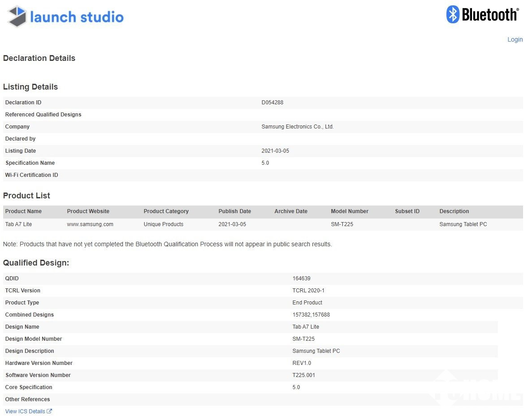Open the Login link
The height and width of the screenshot is (420, 528).
coord(515,39)
